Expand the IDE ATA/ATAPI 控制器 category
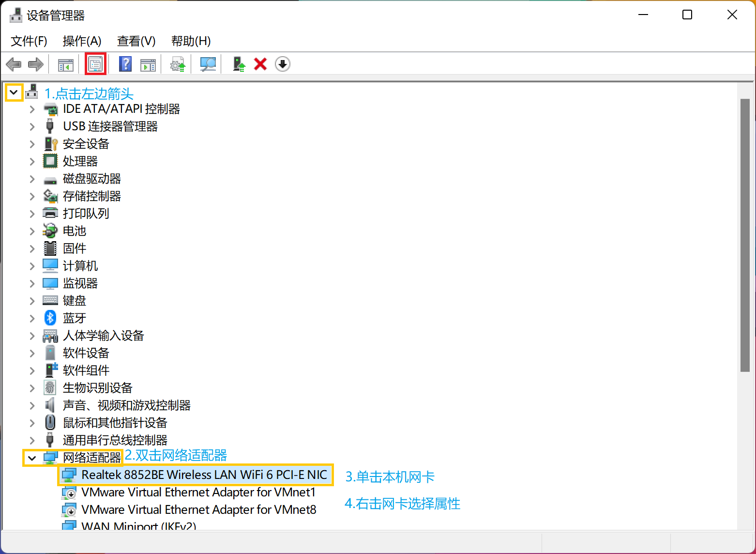This screenshot has width=756, height=554. (x=32, y=109)
